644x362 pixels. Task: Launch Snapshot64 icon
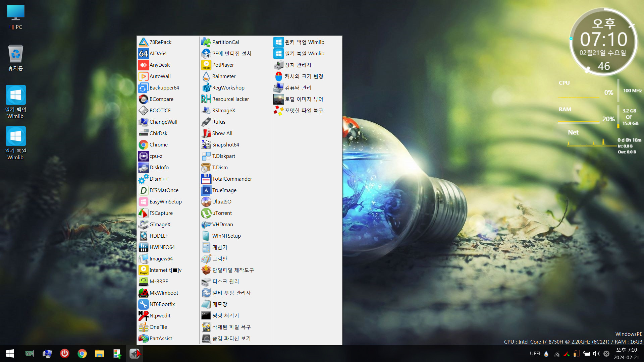point(206,145)
